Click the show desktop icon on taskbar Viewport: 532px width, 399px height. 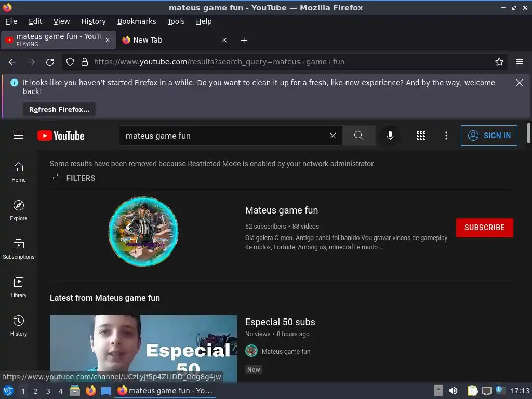point(106,391)
